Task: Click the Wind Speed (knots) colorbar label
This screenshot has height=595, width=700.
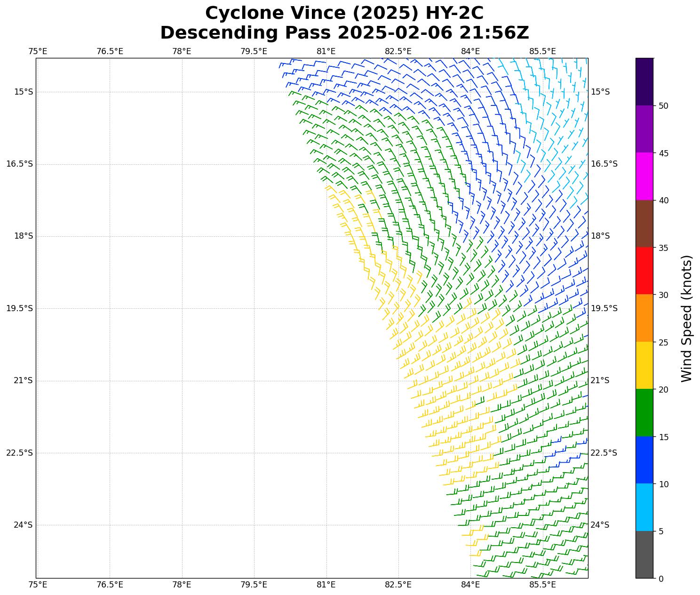Action: tap(687, 318)
